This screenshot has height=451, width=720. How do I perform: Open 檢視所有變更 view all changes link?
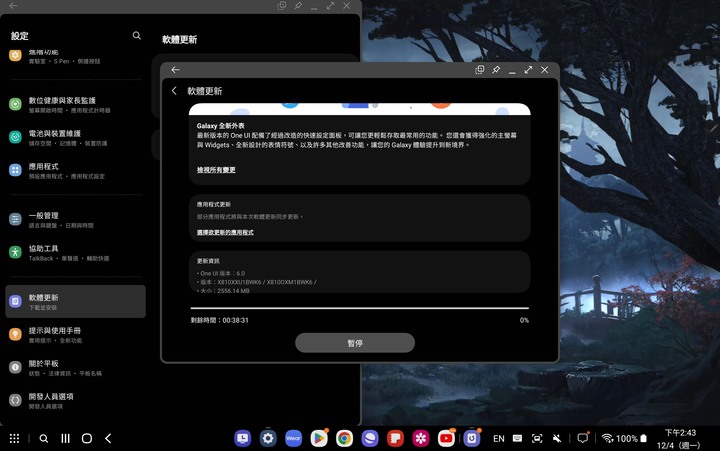click(x=216, y=170)
